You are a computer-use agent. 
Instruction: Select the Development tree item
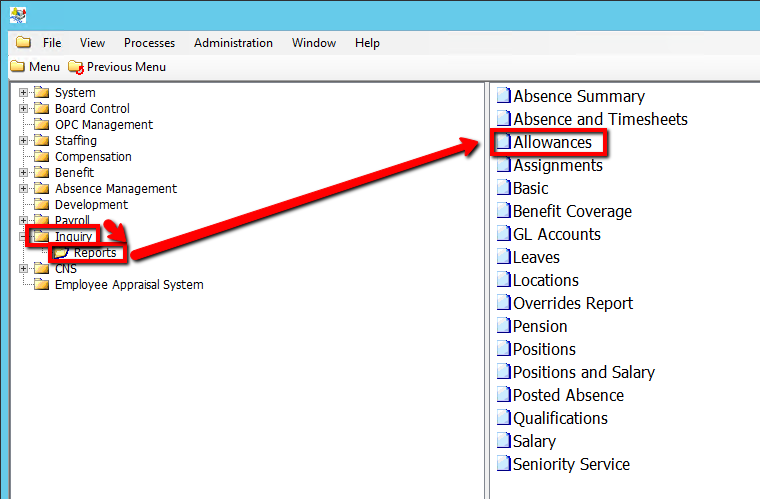tap(91, 205)
